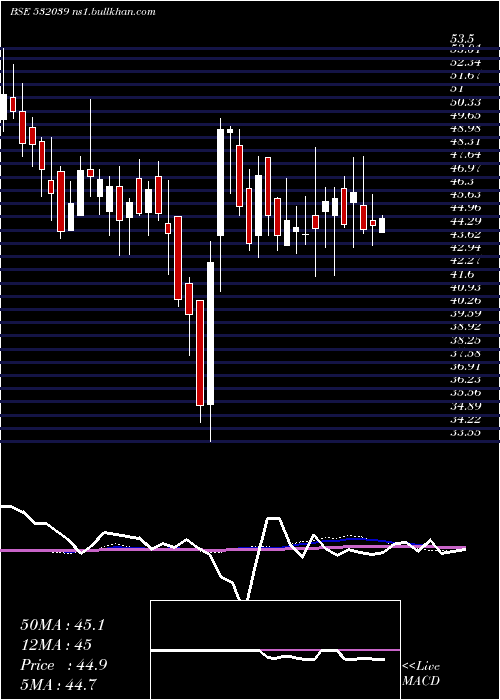Click the <<Live MACD label

coord(421,674)
